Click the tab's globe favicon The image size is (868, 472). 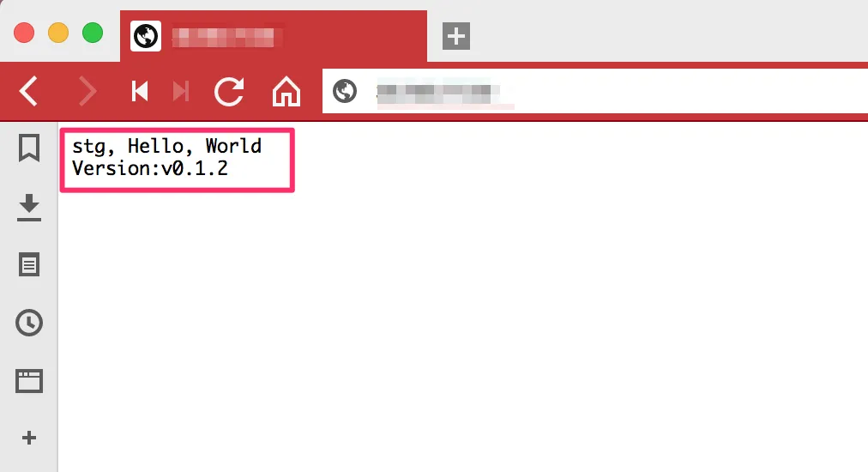pos(146,37)
